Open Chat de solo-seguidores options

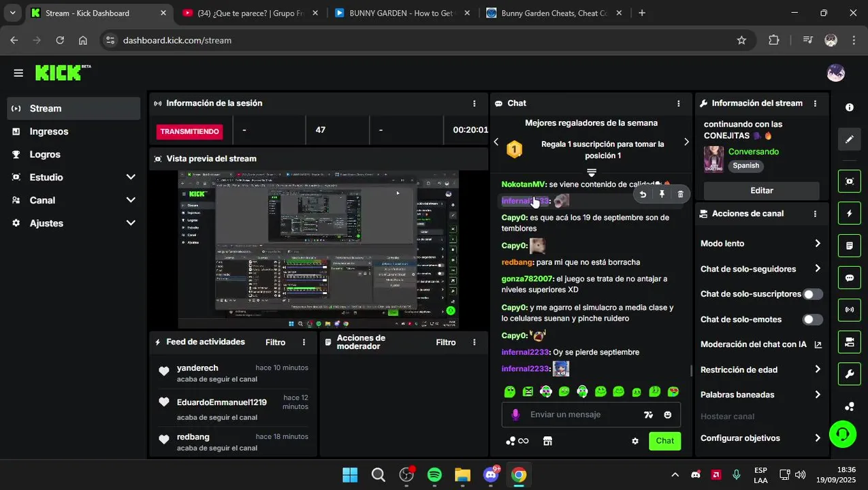click(x=761, y=269)
